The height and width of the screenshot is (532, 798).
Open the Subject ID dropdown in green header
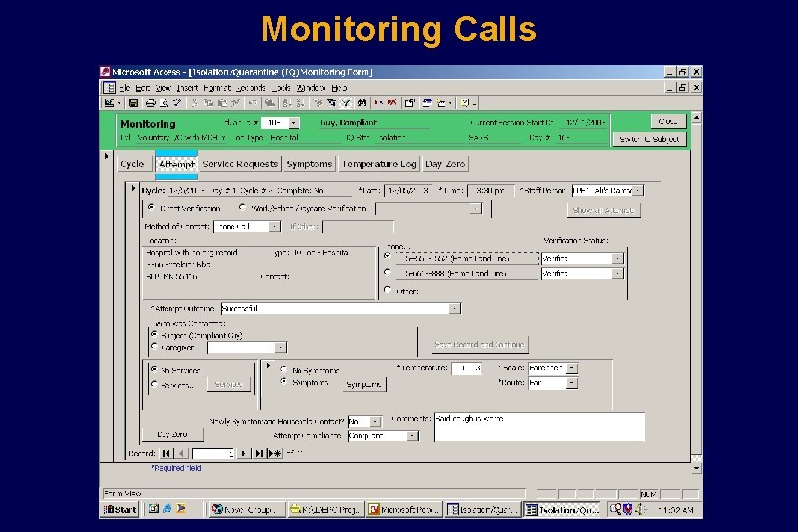[294, 123]
